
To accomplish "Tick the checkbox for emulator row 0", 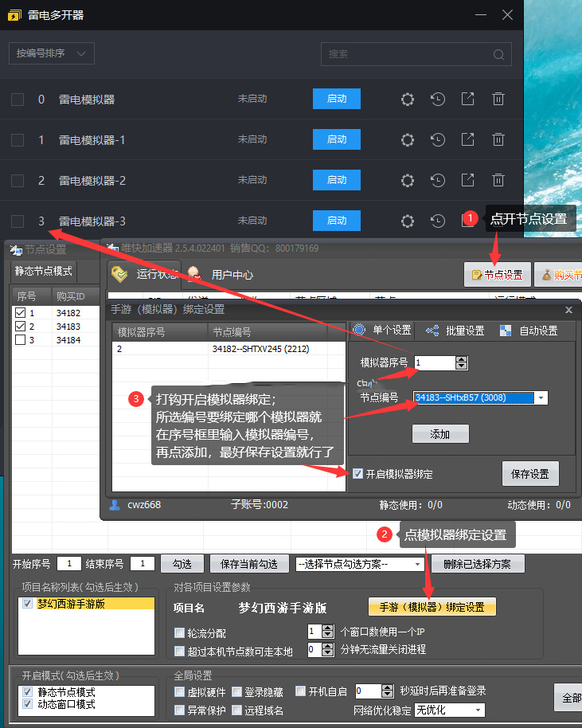I will tap(18, 100).
